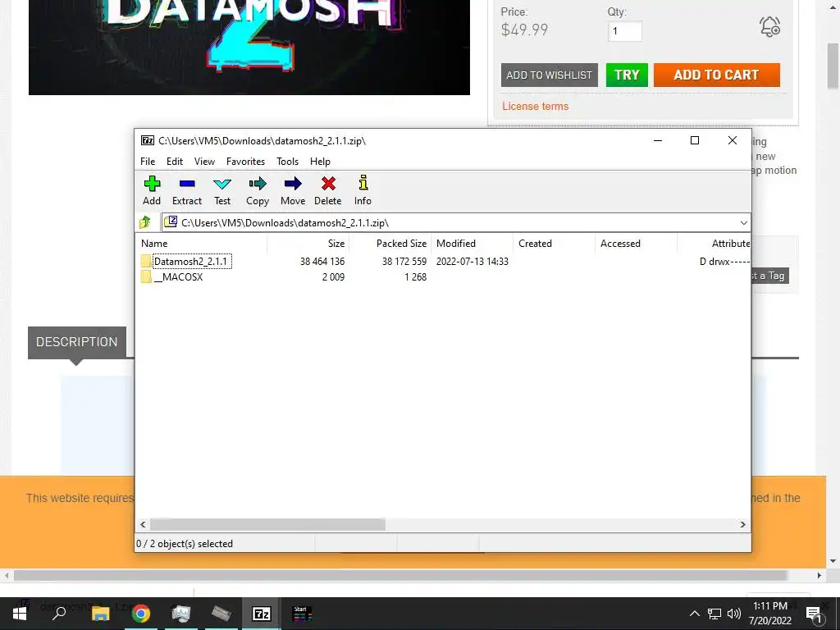
Task: Open the notification center icon
Action: pyautogui.click(x=815, y=614)
